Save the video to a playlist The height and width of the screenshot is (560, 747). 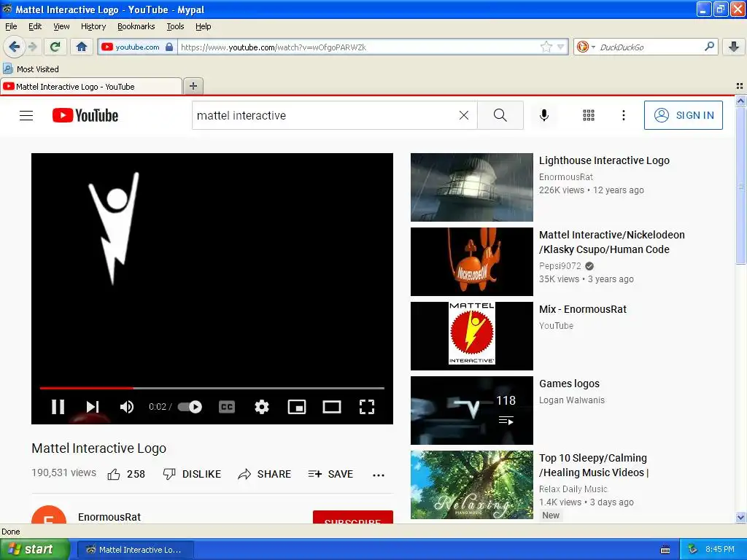330,474
